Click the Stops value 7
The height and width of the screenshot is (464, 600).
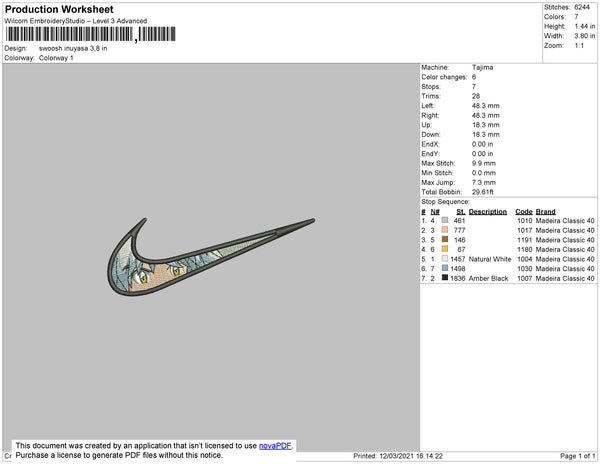click(474, 86)
